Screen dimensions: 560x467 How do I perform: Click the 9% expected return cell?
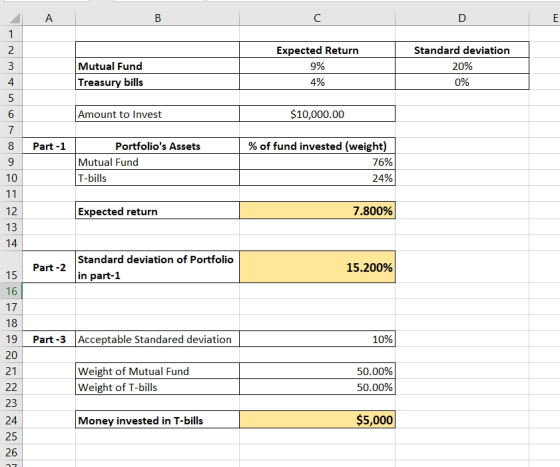click(317, 66)
